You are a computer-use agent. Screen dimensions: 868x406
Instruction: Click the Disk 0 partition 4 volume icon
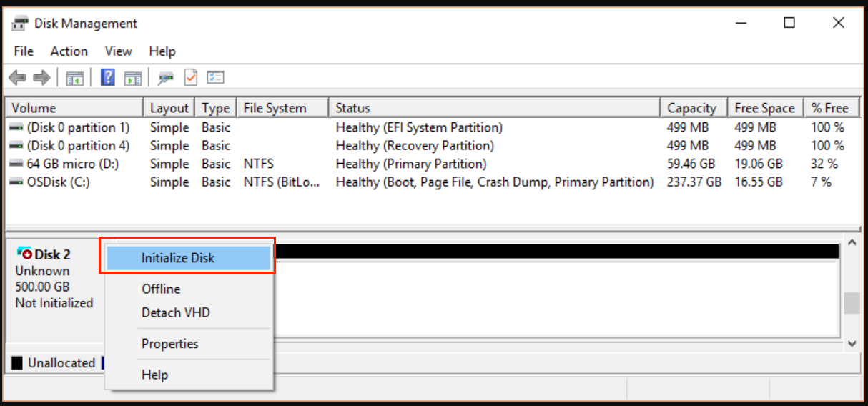[x=16, y=146]
